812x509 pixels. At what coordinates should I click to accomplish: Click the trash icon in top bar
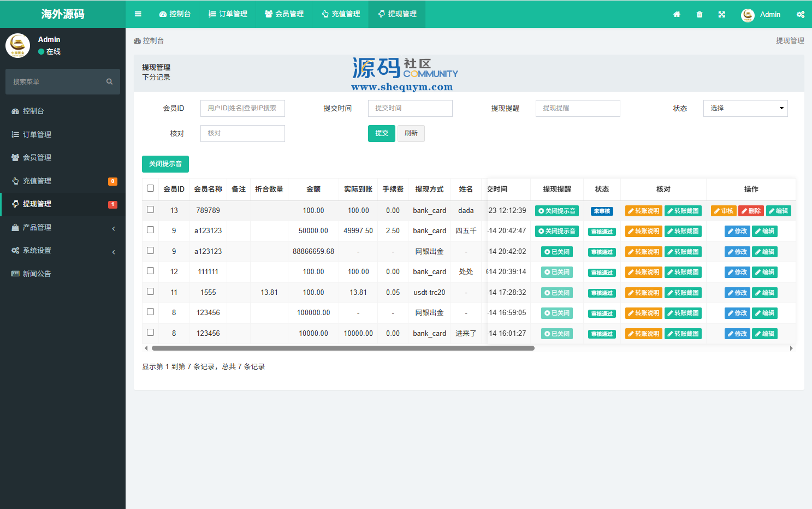point(700,15)
